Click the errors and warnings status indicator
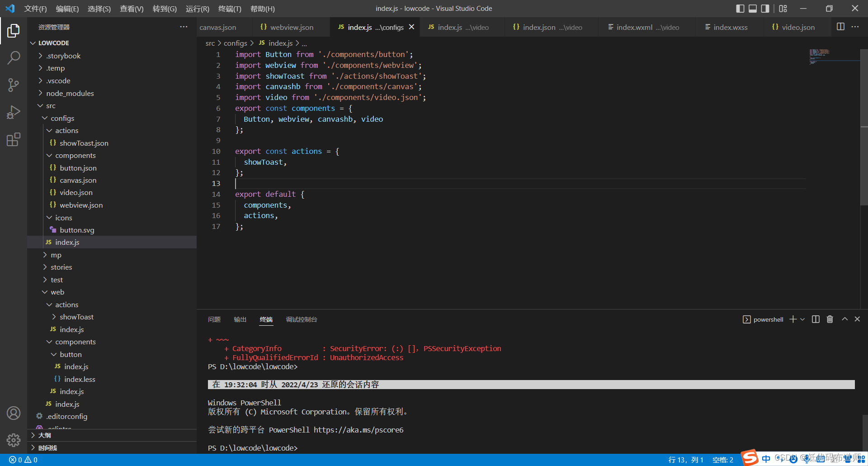This screenshot has height=466, width=868. point(24,460)
